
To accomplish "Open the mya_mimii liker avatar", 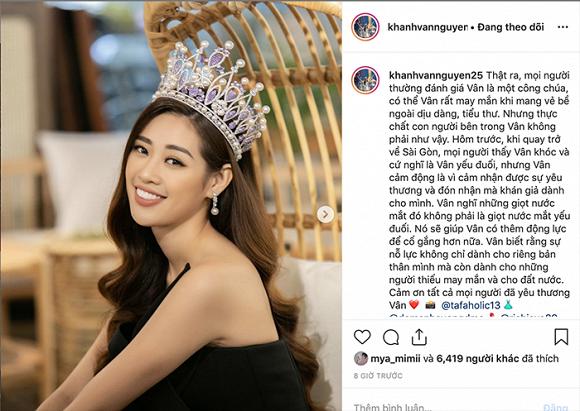I will [361, 358].
